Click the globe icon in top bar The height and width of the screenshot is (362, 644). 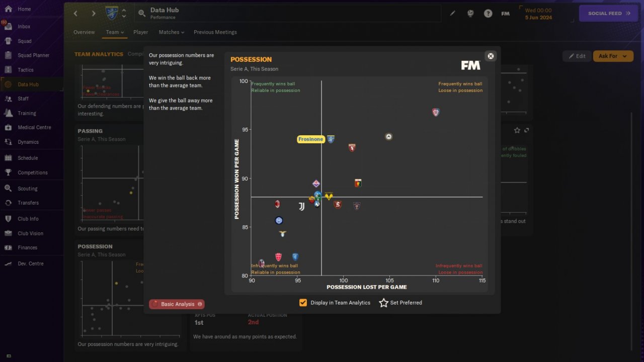[470, 14]
